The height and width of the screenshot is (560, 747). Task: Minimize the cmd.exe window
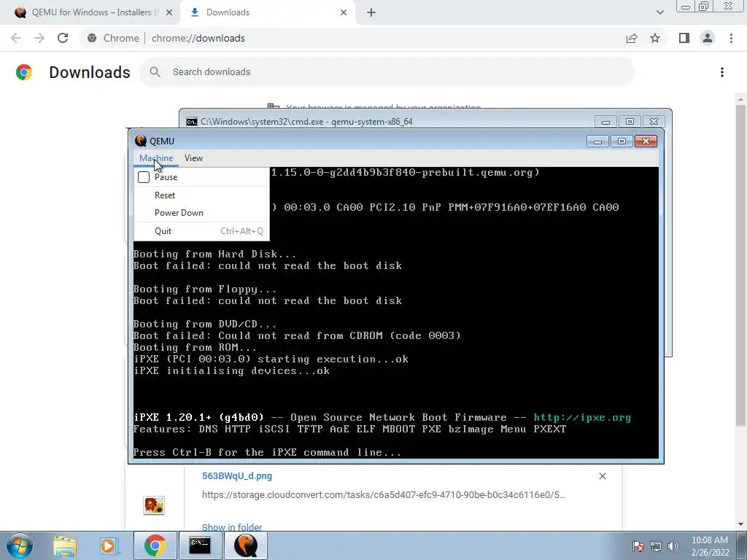[605, 122]
